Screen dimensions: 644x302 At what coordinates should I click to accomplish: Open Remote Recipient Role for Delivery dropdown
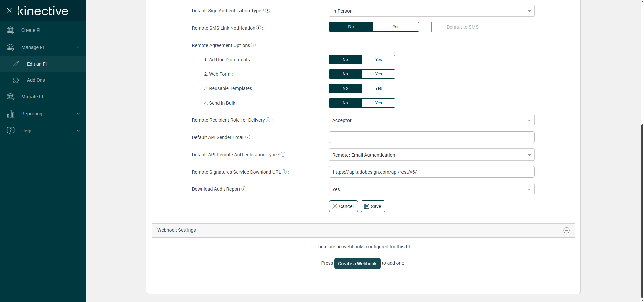point(431,120)
